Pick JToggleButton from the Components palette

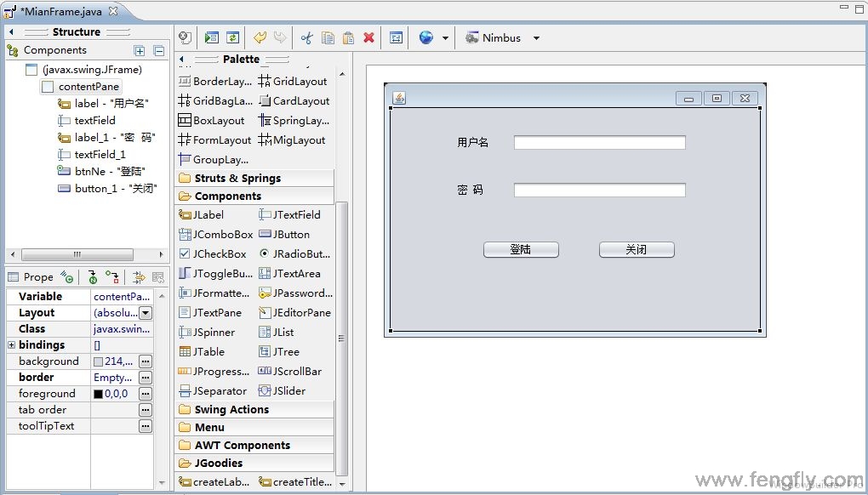tap(215, 273)
